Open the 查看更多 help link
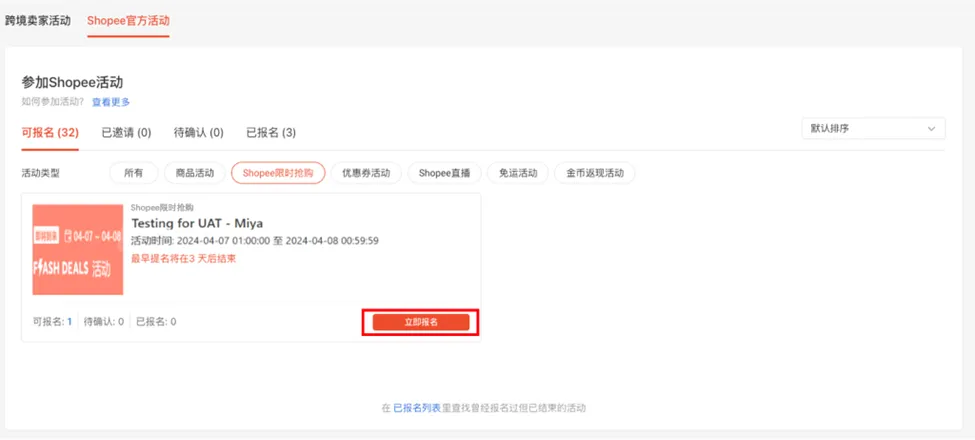975x440 pixels. pyautogui.click(x=111, y=102)
